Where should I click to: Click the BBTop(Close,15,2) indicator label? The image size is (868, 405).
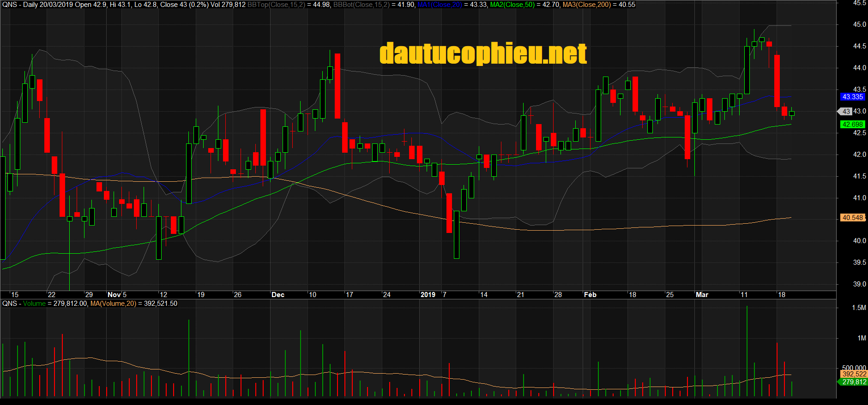coord(276,5)
